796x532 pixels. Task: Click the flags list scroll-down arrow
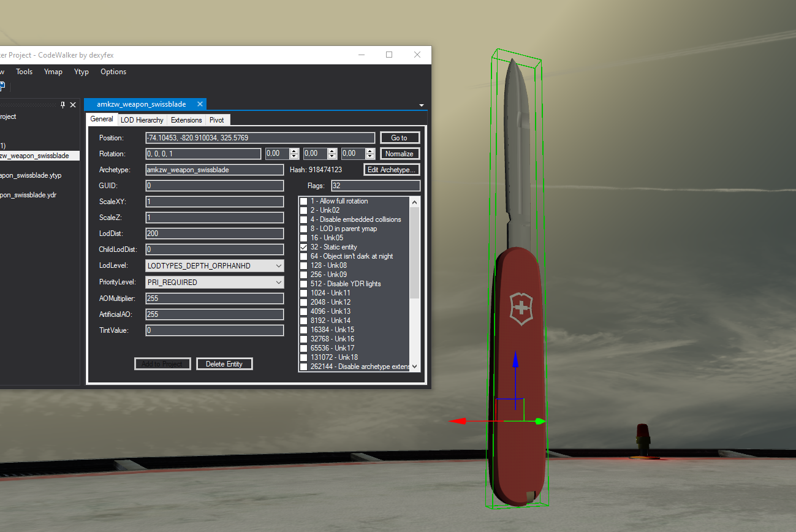[415, 367]
